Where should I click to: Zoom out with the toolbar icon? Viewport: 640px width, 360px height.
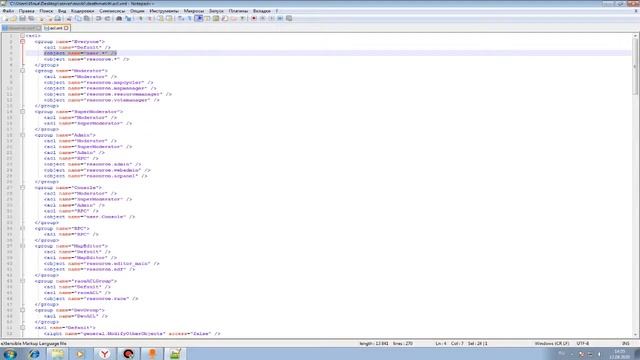pos(149,18)
